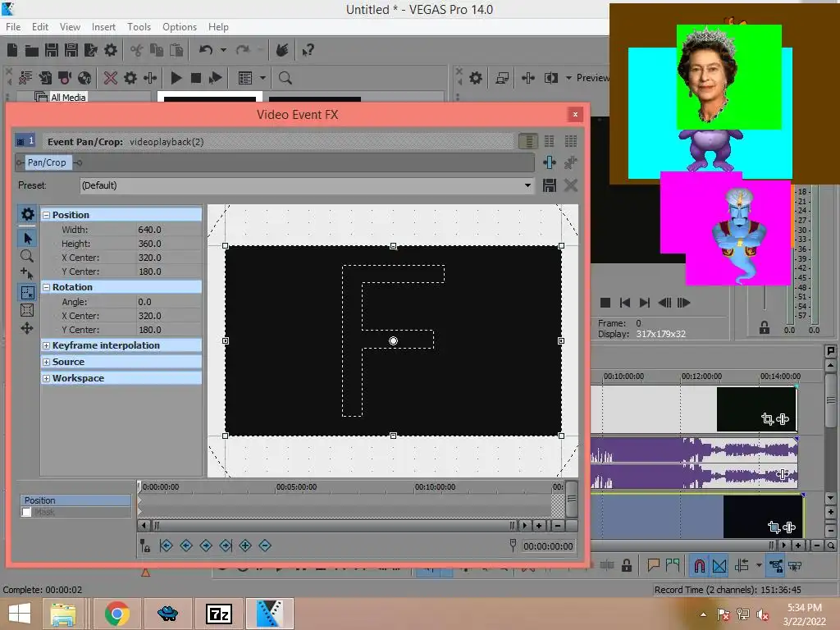The width and height of the screenshot is (840, 630).
Task: Toggle the Move Freely arrows button
Action: [27, 328]
